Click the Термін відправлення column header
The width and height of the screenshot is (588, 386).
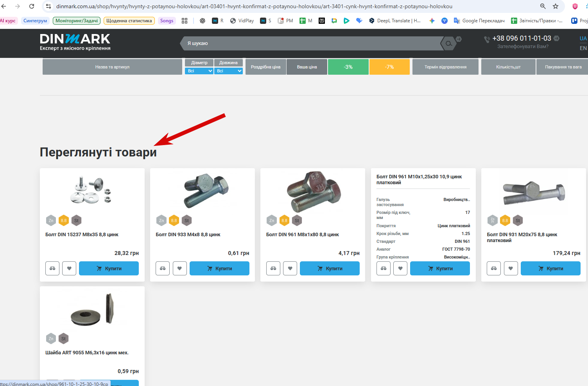click(x=445, y=67)
